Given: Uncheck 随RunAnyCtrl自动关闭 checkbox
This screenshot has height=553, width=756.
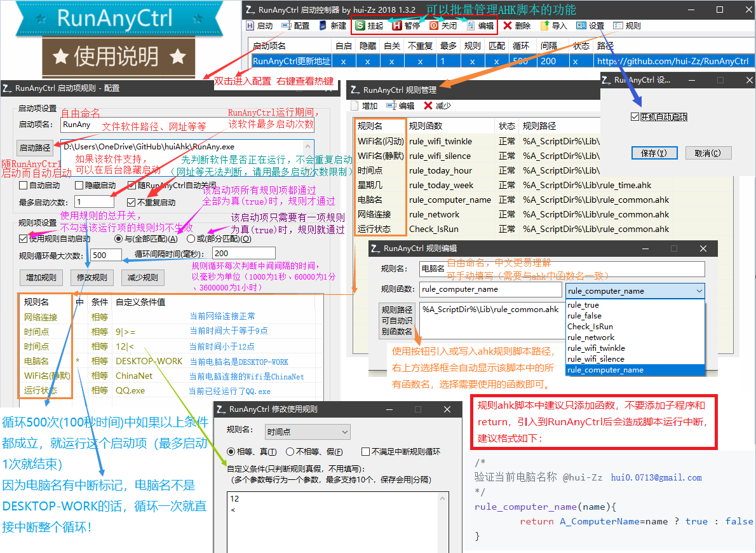Looking at the screenshot, I should coord(132,186).
